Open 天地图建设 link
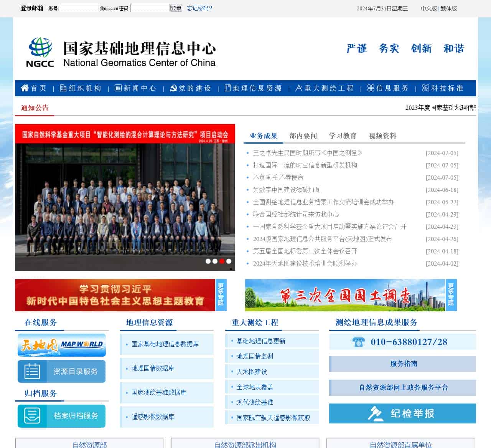 coord(252,372)
